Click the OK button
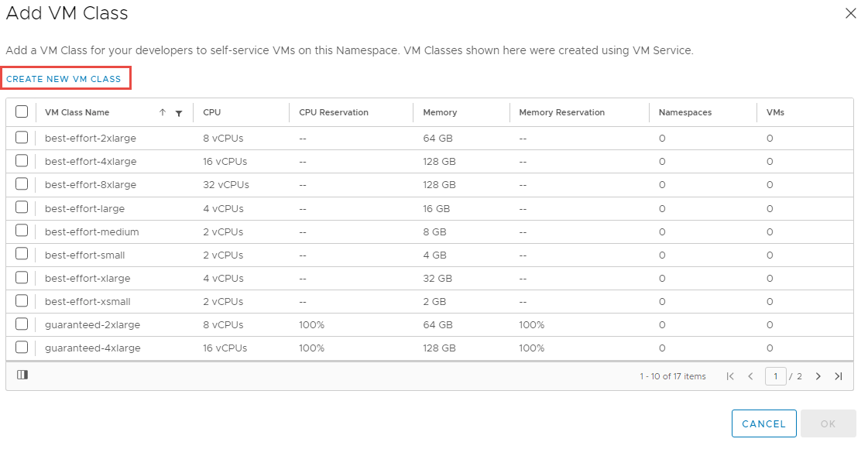 (x=829, y=423)
